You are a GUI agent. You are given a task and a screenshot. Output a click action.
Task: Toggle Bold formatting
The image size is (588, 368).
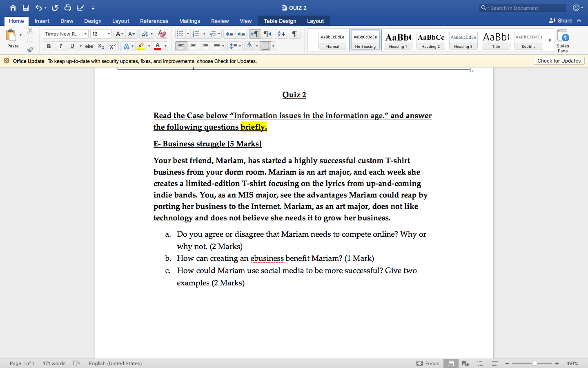[x=49, y=46]
